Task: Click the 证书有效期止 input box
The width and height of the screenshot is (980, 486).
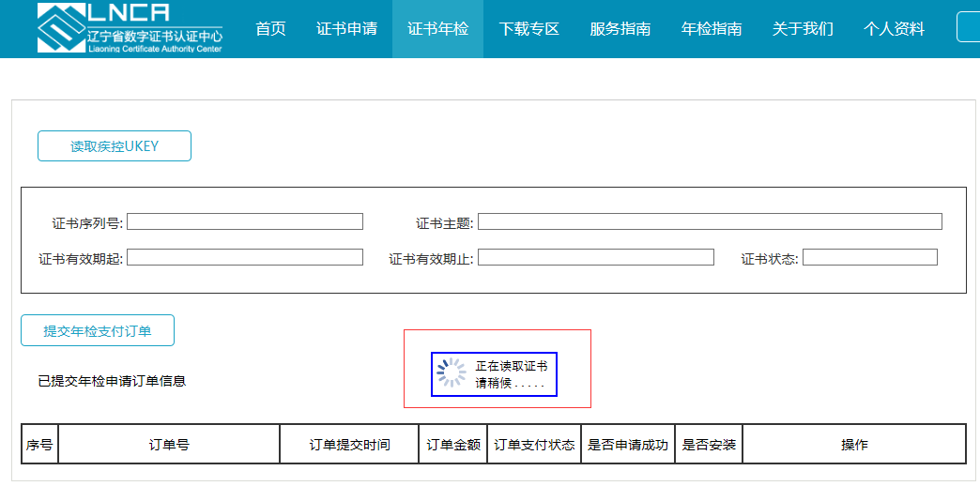Action: [x=595, y=257]
